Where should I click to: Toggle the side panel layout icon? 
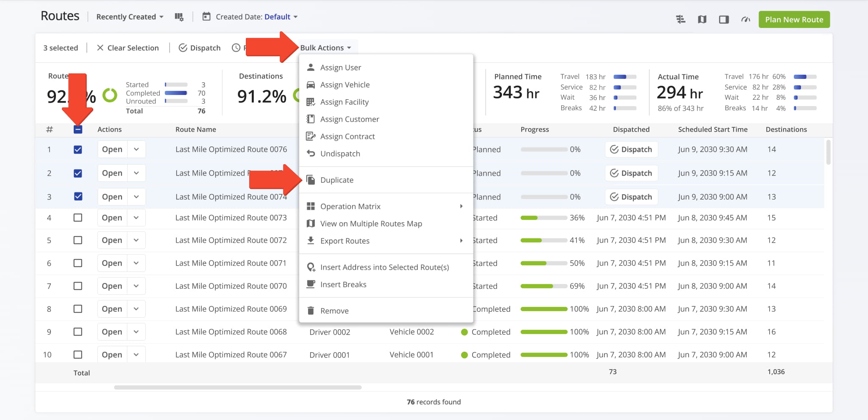(x=723, y=20)
